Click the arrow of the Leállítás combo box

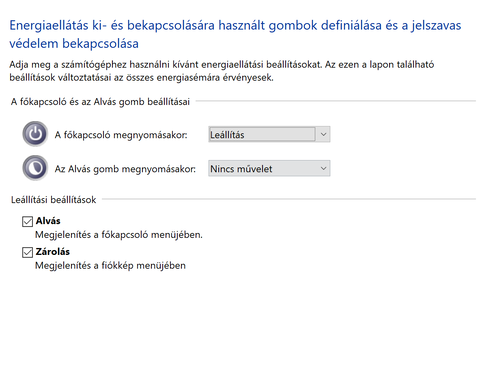[323, 134]
